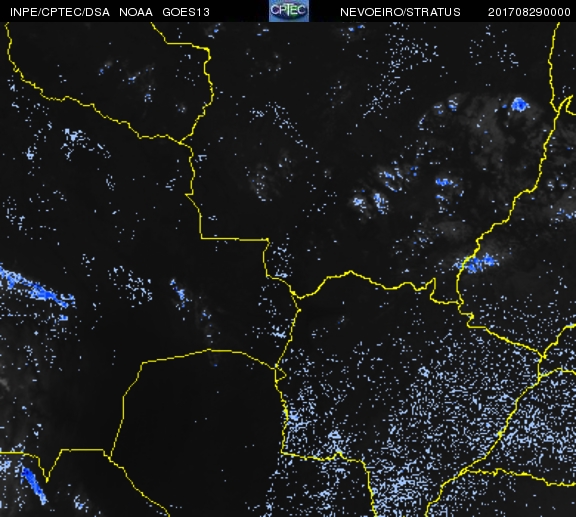Click the long blue stratus band on left edge

(x=37, y=287)
